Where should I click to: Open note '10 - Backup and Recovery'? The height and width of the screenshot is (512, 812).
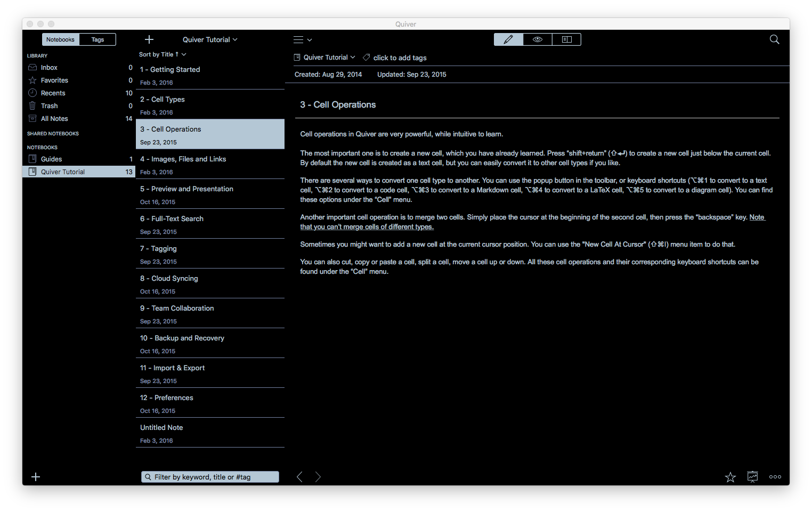[x=210, y=343]
